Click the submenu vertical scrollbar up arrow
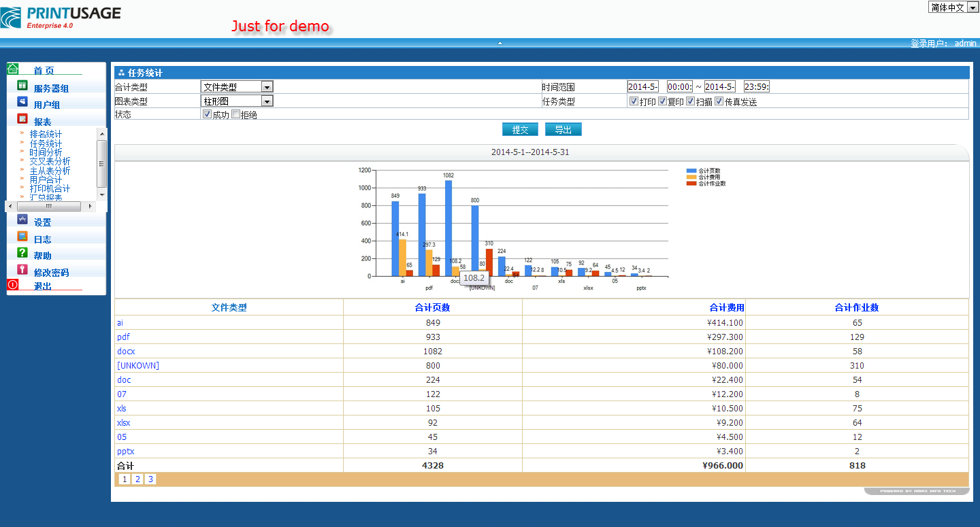980x527 pixels. 102,133
